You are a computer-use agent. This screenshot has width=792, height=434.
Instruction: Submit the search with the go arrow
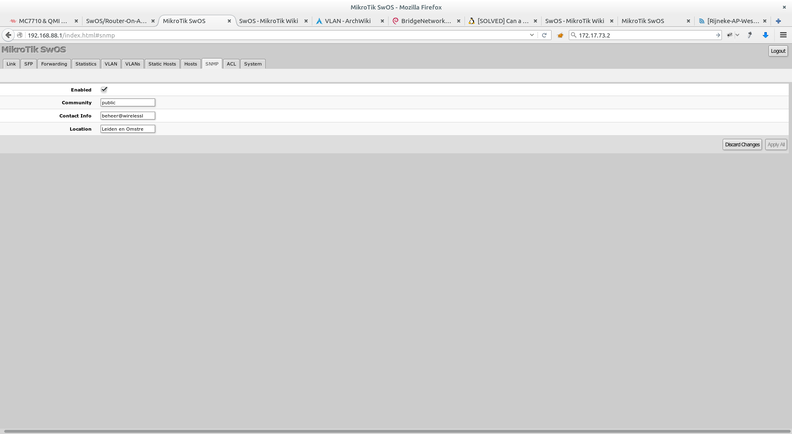[718, 35]
